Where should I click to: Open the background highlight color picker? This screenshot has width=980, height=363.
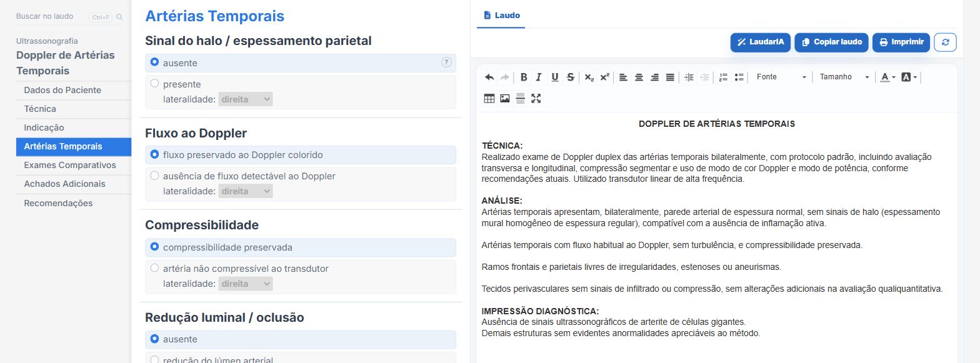909,77
